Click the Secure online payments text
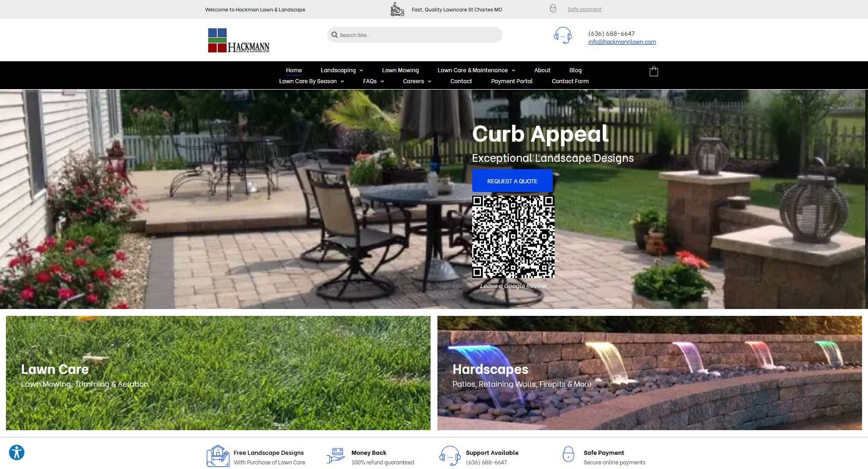The image size is (868, 469). click(615, 463)
